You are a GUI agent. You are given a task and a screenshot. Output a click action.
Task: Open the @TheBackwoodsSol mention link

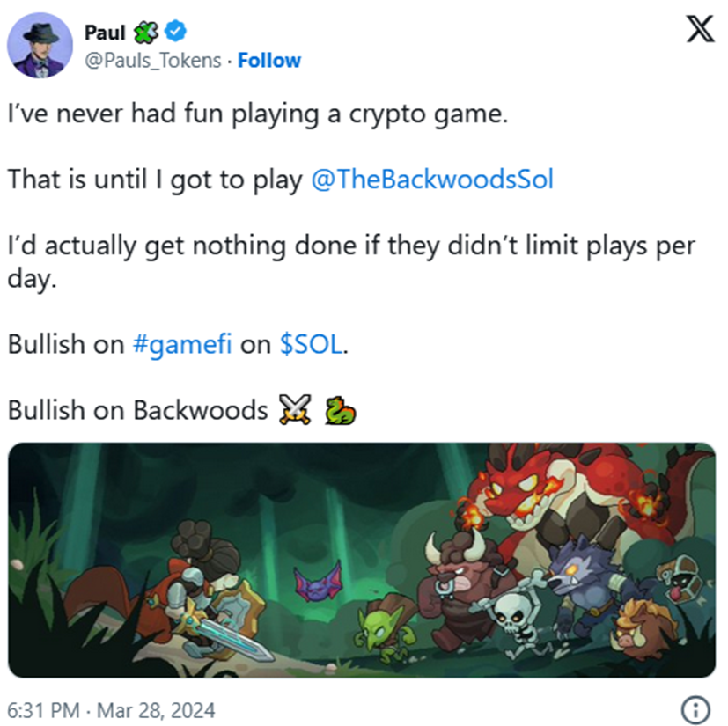pyautogui.click(x=432, y=180)
